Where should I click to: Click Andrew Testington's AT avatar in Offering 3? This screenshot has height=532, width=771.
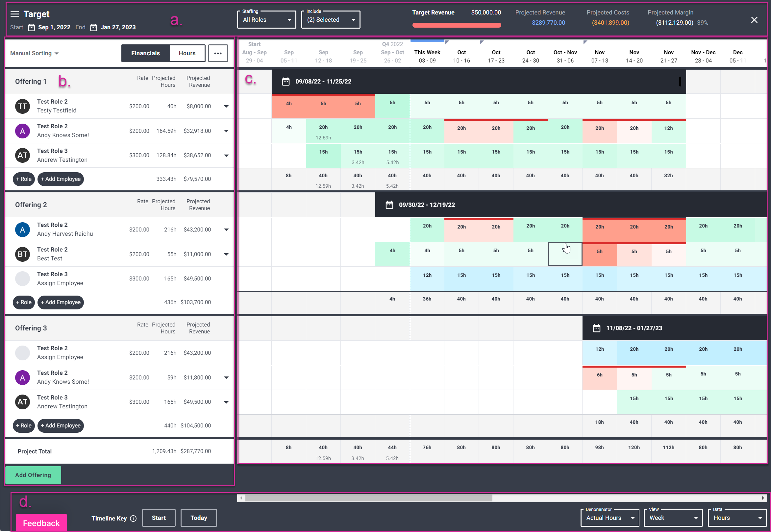[22, 402]
